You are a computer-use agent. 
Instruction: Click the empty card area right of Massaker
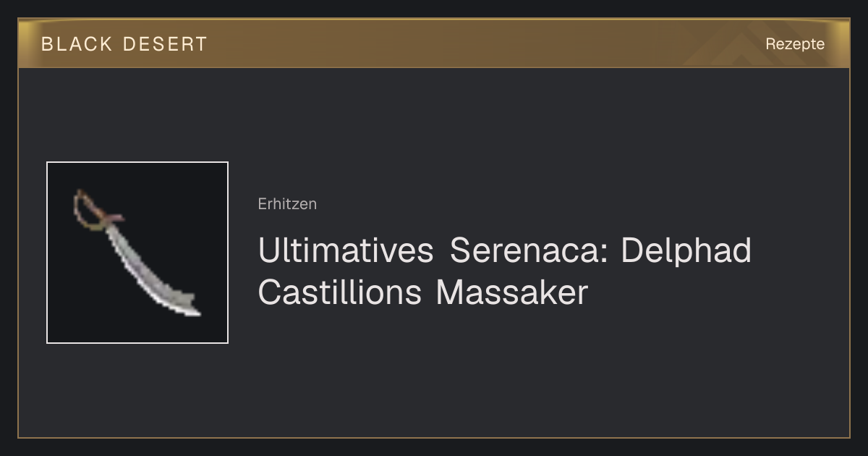716,292
